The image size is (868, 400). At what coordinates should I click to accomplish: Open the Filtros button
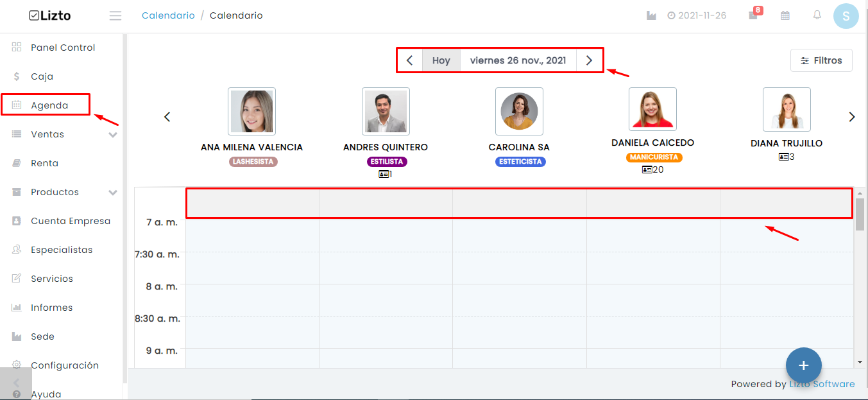[821, 60]
